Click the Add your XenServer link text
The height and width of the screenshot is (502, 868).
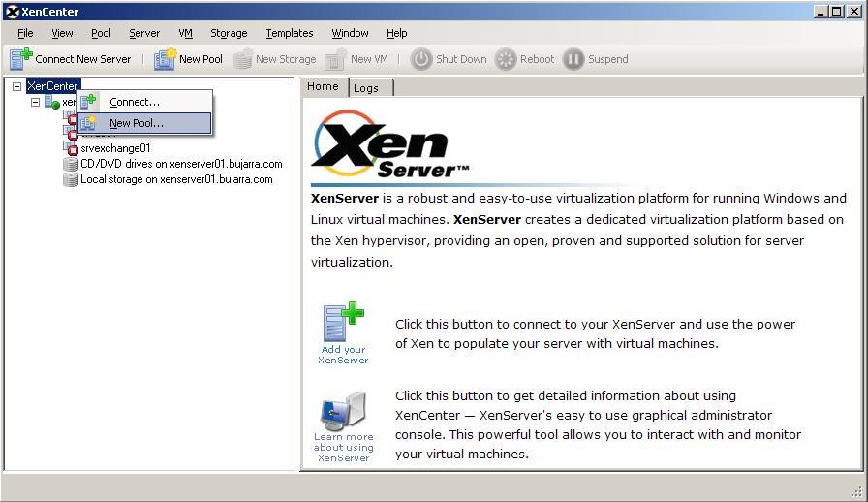point(343,355)
